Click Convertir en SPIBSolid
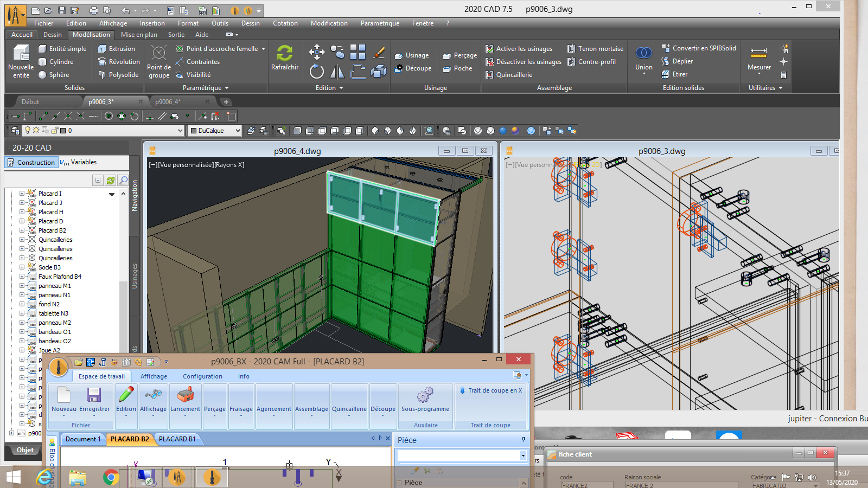868x488 pixels. coord(699,48)
